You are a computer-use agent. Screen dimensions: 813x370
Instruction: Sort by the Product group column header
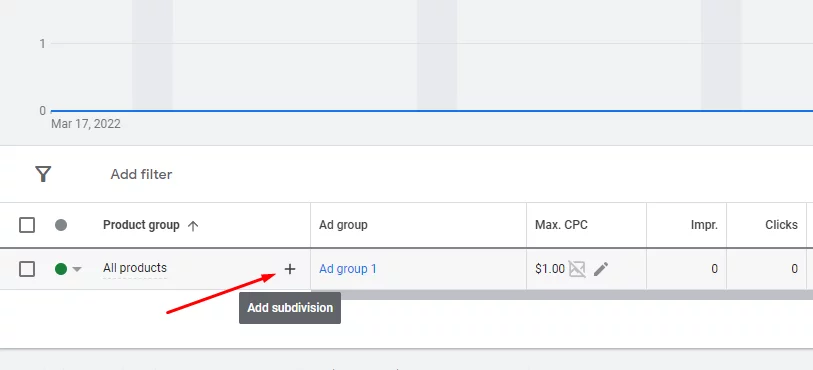[141, 225]
